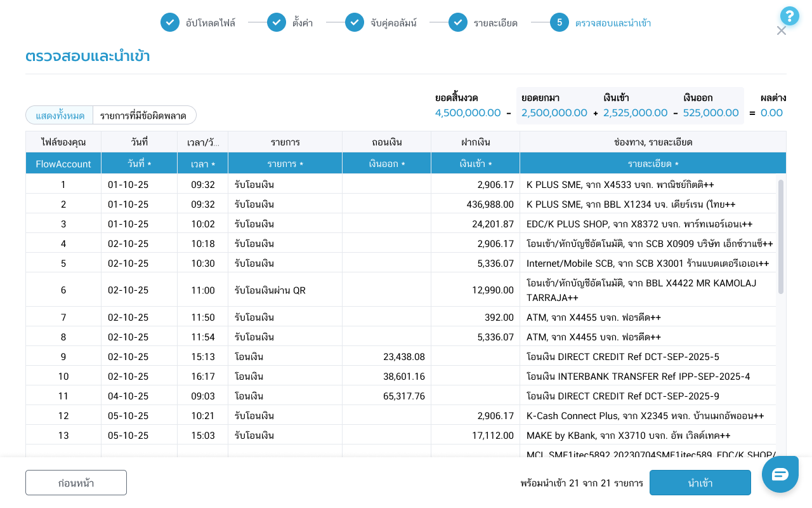Image resolution: width=812 pixels, height=508 pixels.
Task: Click the checkmark for อัปโหลดไฟล์ step
Action: [169, 23]
